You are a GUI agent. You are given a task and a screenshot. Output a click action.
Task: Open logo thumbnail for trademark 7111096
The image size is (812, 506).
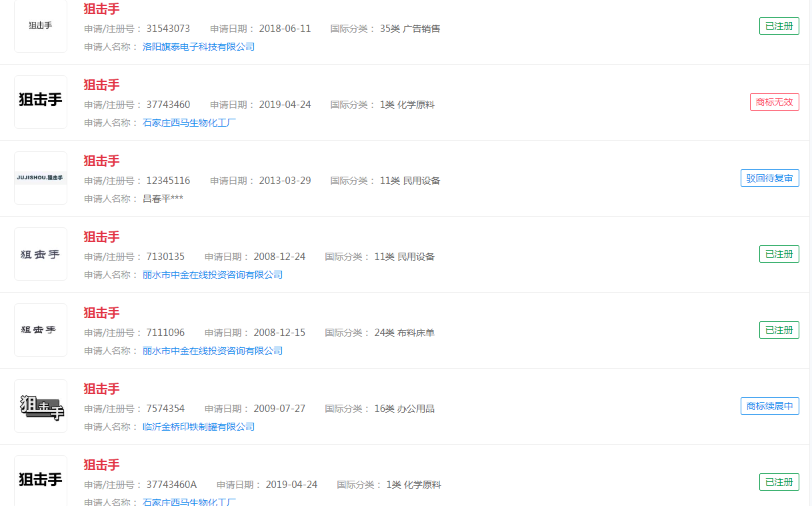click(41, 330)
